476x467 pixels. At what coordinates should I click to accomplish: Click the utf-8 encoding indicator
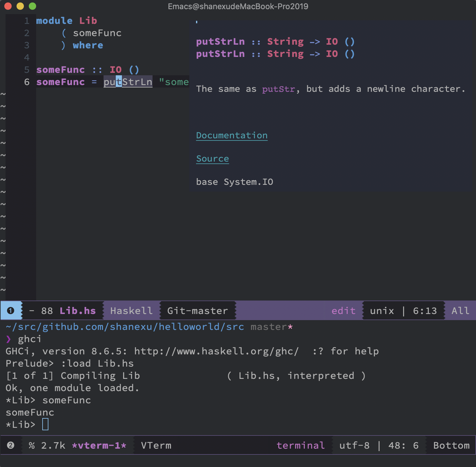[x=354, y=445]
